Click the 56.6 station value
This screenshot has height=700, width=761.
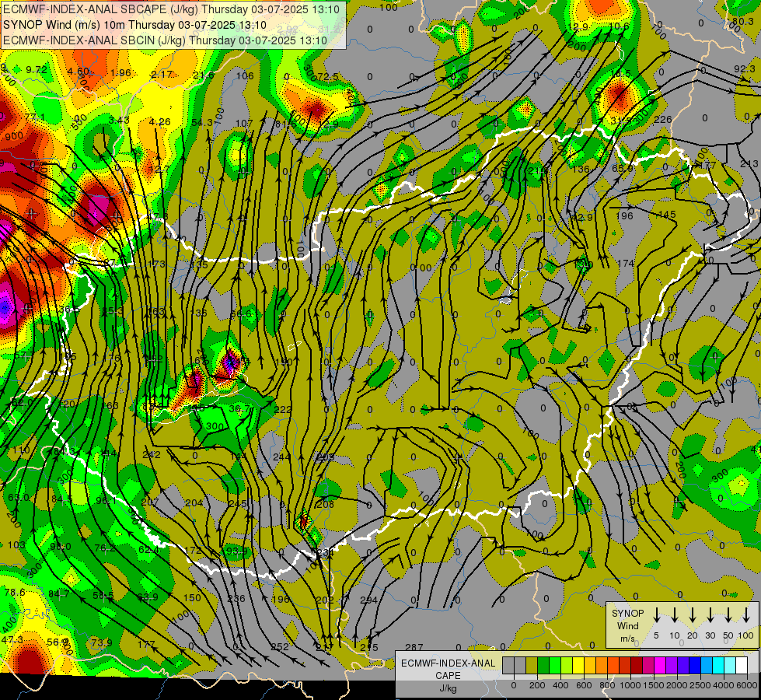pyautogui.click(x=241, y=313)
